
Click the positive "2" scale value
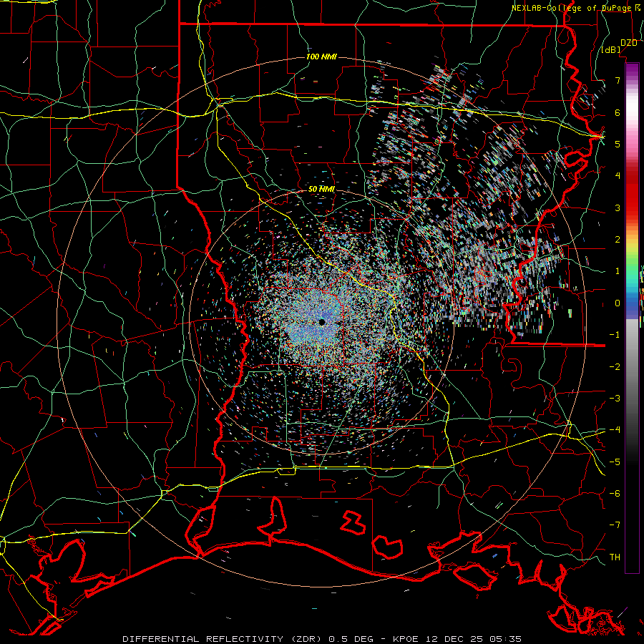click(x=618, y=240)
